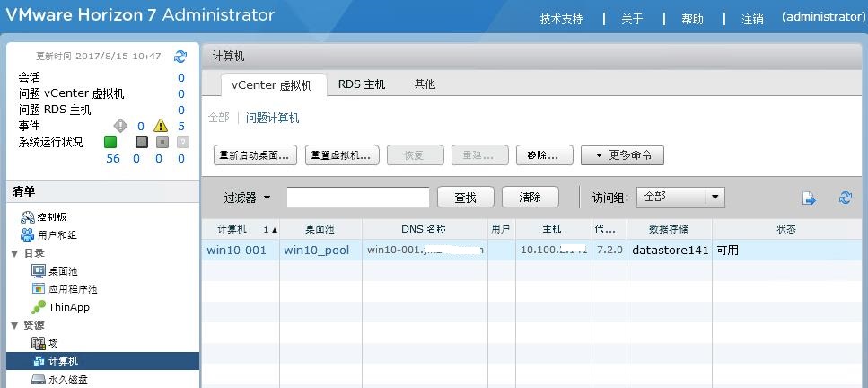This screenshot has width=868, height=388.
Task: Open the 过滤器 filter dropdown
Action: point(248,198)
